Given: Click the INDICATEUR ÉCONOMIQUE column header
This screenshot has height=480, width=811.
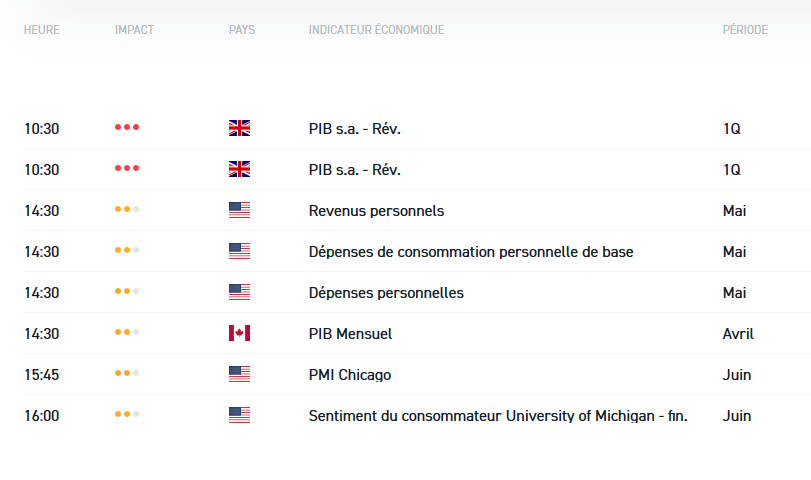Looking at the screenshot, I should click(376, 30).
